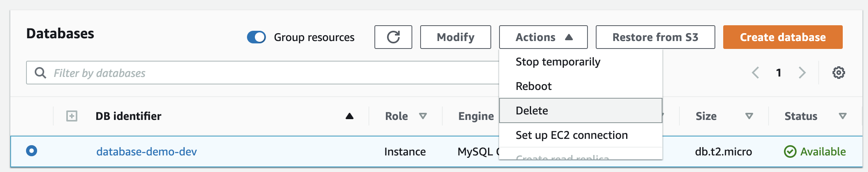Sort by the Status column arrow
Screen dimensions: 868x172
click(842, 116)
